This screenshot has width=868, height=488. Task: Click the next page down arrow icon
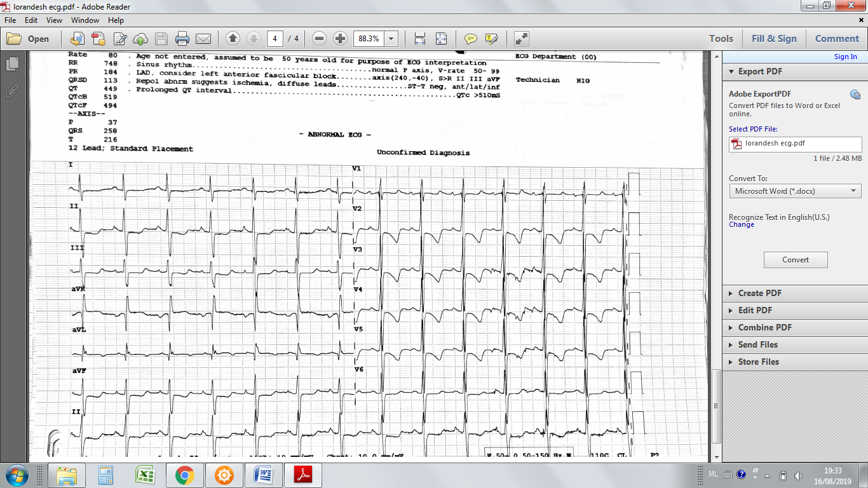(254, 39)
